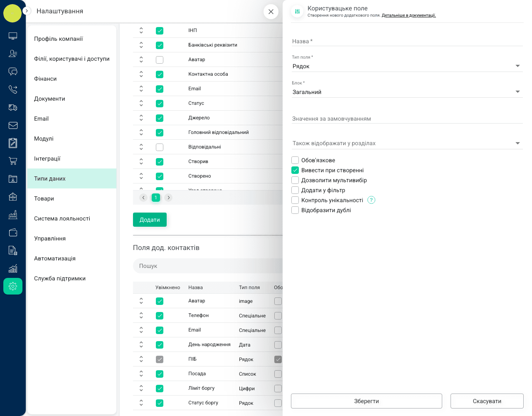Open the Блок dropdown showing Загальний

pyautogui.click(x=407, y=92)
